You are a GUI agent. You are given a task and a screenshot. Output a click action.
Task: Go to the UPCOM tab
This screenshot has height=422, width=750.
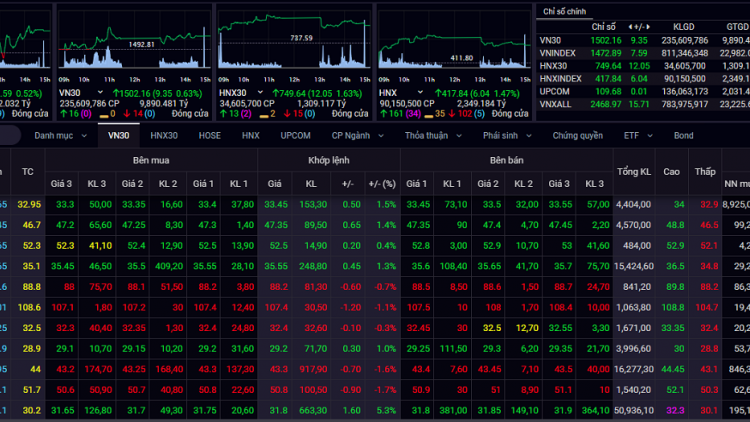point(295,134)
